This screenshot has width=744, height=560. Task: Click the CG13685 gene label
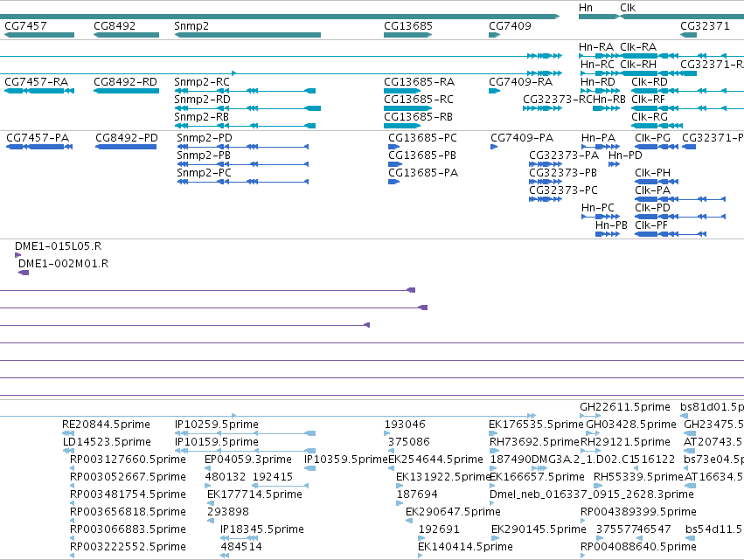pyautogui.click(x=408, y=26)
